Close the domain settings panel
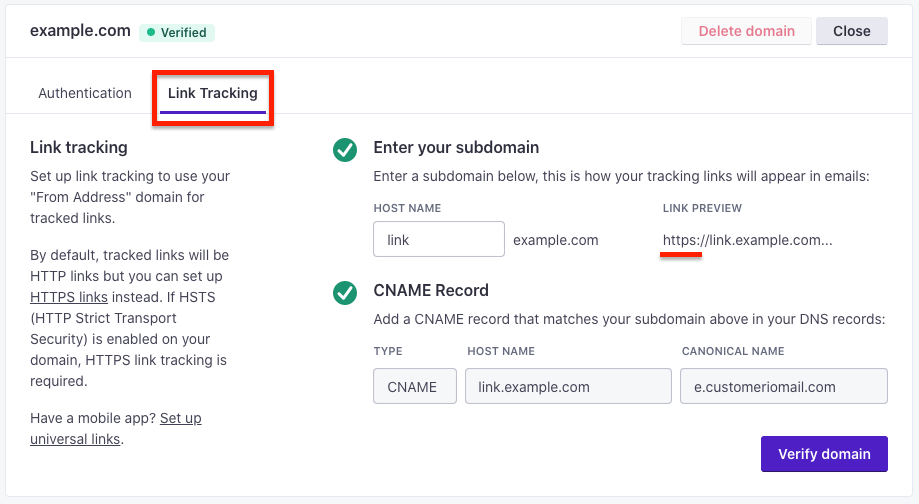Screen dimensions: 919x504 click(x=852, y=31)
